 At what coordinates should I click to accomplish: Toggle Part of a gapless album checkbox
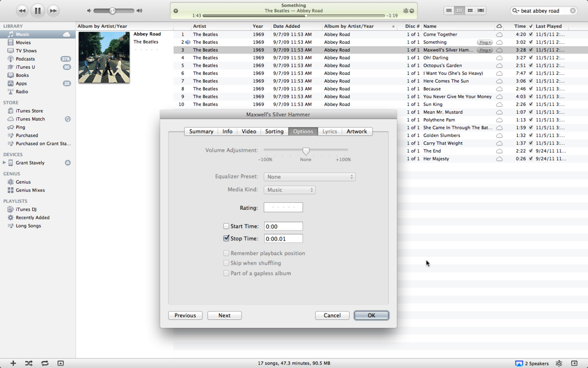(226, 273)
